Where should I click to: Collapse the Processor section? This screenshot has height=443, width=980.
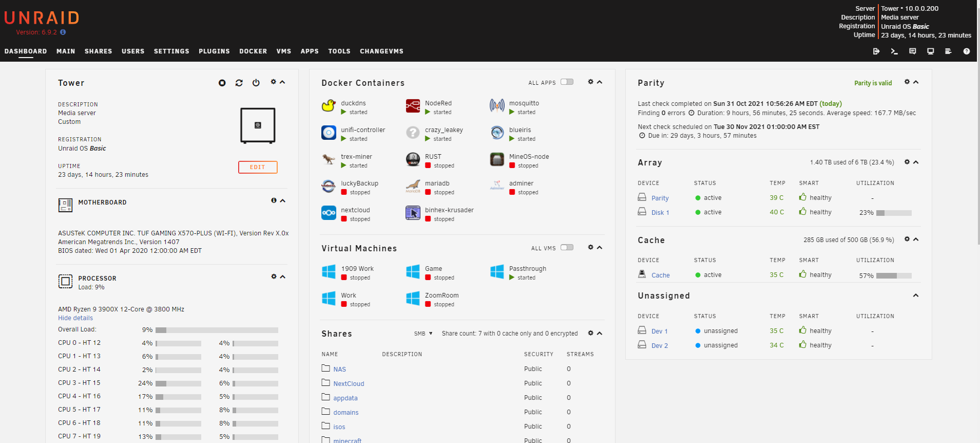tap(282, 276)
